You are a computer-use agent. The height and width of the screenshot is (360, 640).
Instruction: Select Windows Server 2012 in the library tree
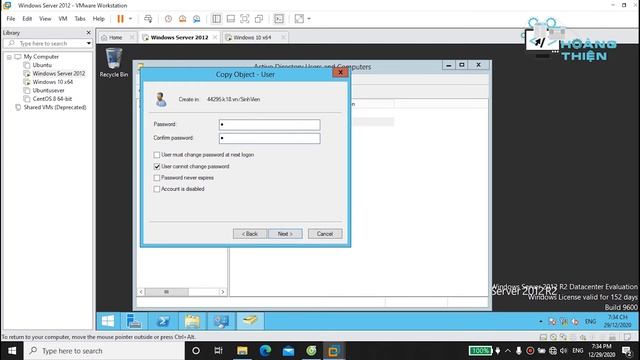click(59, 73)
